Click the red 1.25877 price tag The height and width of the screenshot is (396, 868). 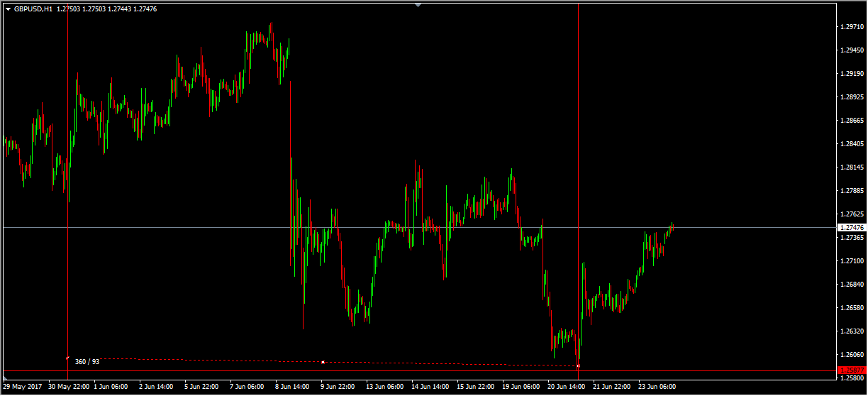[x=851, y=370]
